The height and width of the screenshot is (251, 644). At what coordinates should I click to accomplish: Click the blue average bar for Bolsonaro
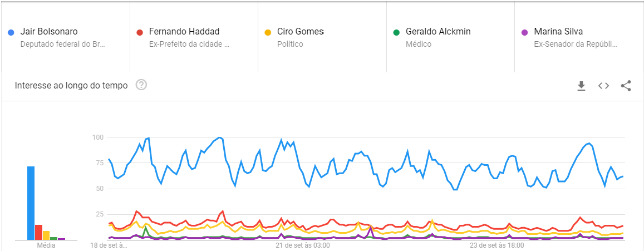click(31, 203)
